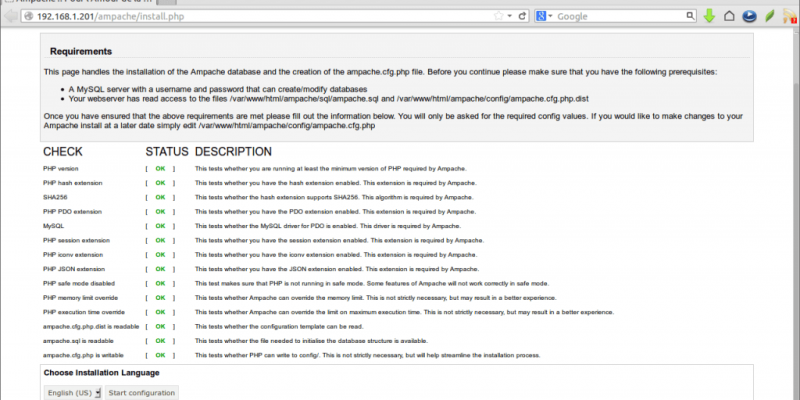Click the 'PHP session extension' check label

pyautogui.click(x=77, y=240)
